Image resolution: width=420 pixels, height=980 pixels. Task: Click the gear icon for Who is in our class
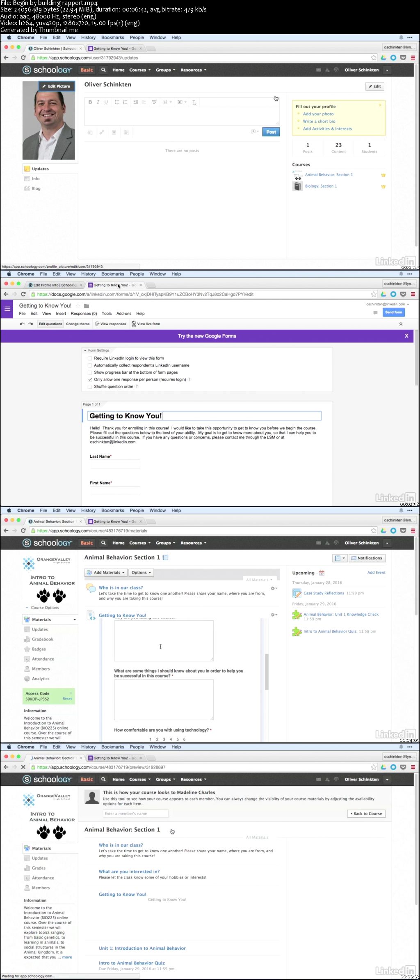(x=274, y=588)
